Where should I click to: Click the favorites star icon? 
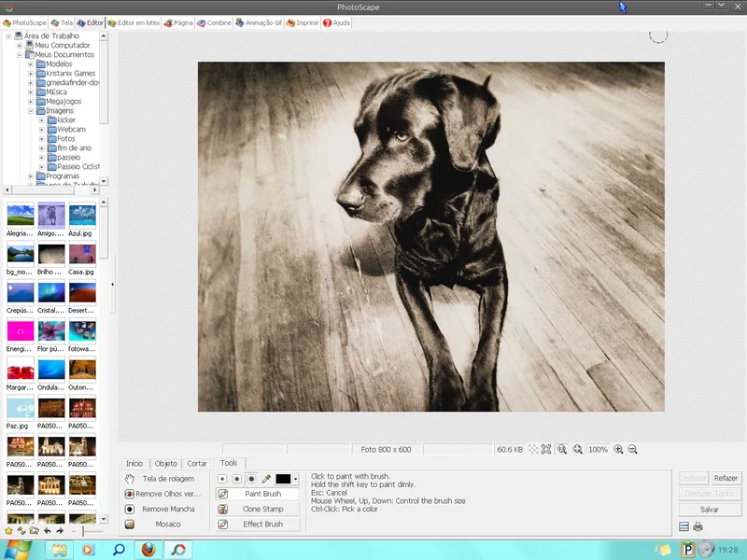tap(8, 531)
